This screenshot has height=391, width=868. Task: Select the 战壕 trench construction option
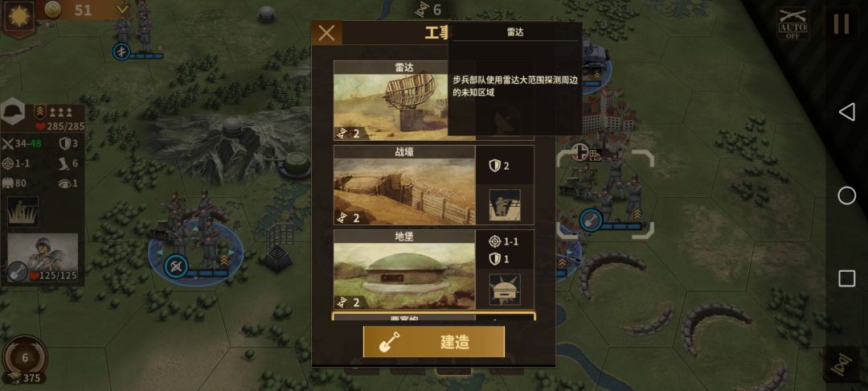404,185
